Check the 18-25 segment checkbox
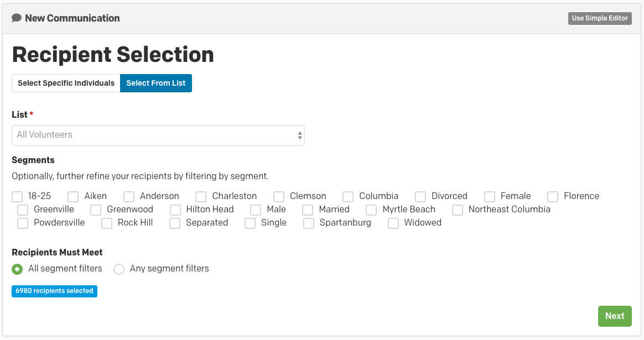The width and height of the screenshot is (644, 340). click(17, 197)
